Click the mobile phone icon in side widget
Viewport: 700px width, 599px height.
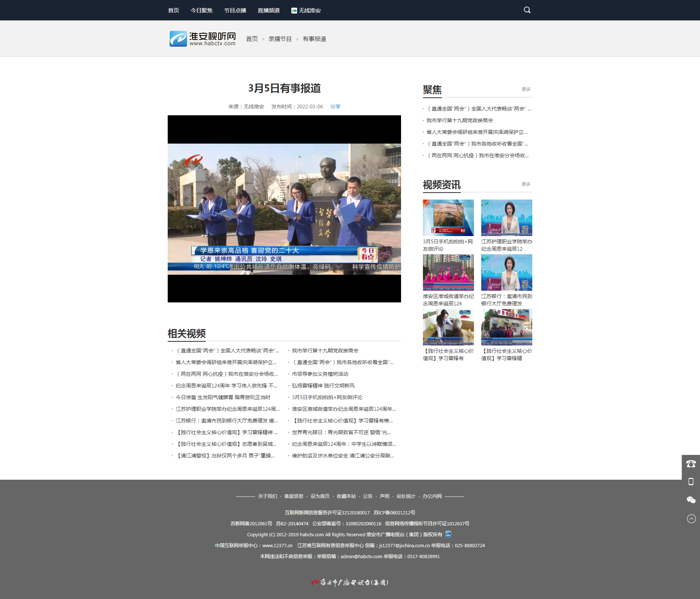(691, 482)
